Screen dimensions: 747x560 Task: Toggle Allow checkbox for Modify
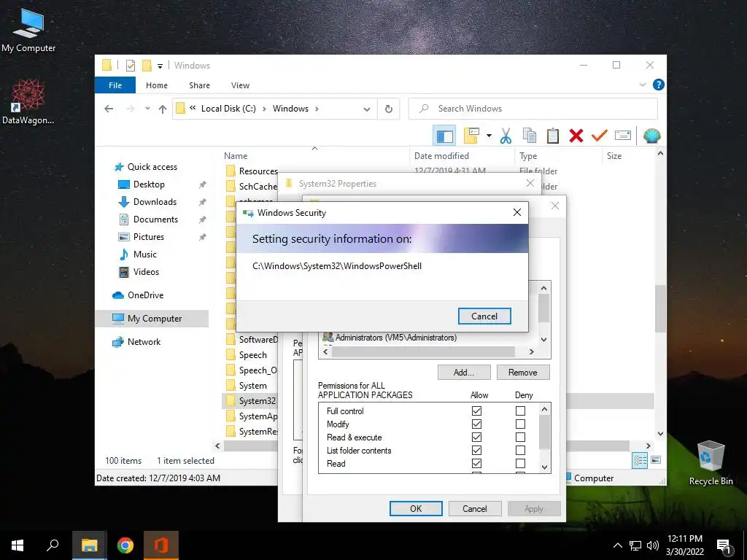(476, 424)
